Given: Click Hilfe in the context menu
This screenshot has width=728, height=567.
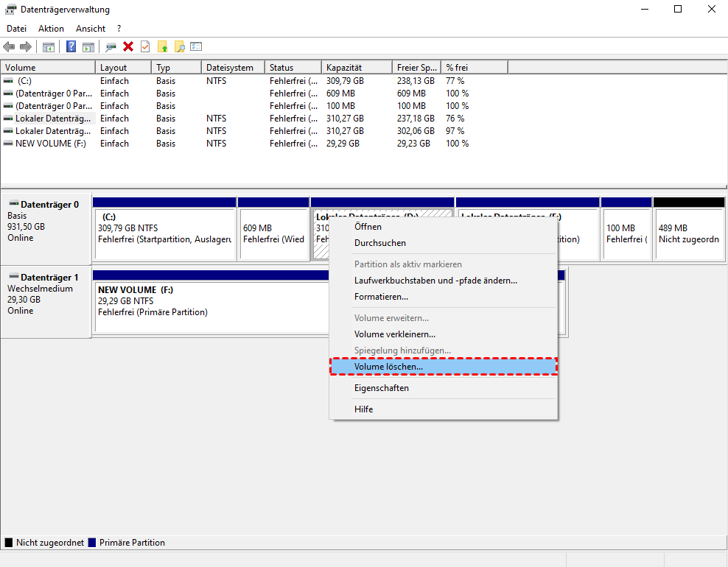Looking at the screenshot, I should (444, 409).
